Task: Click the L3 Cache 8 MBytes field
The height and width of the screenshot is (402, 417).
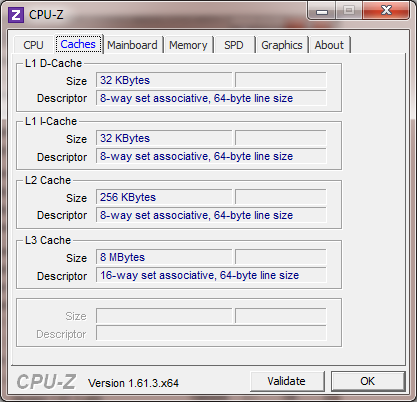Action: 164,257
